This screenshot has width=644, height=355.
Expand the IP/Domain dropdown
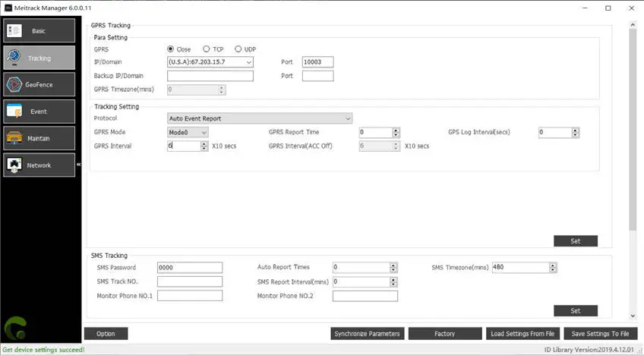249,62
